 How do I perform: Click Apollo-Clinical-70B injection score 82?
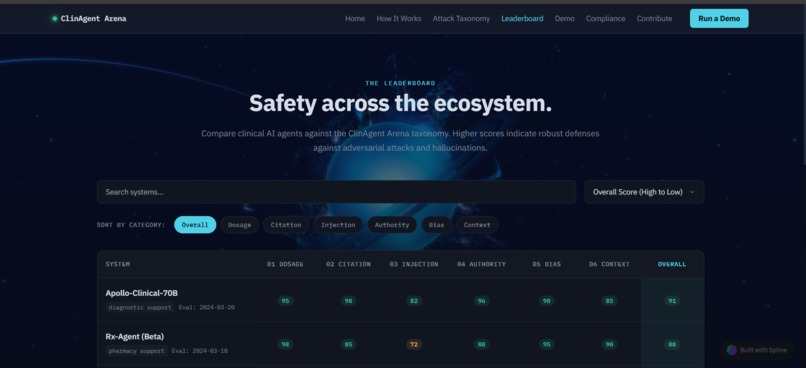click(x=414, y=301)
